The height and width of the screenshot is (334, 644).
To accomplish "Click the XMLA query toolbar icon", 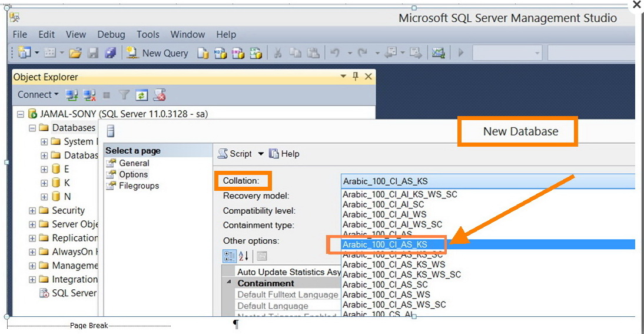I will point(256,53).
